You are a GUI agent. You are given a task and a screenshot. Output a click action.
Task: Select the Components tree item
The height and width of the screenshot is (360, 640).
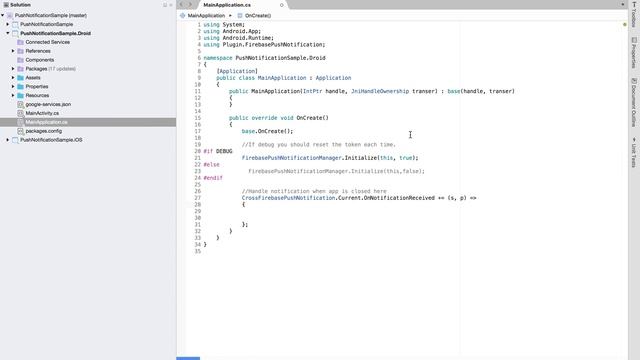point(40,60)
